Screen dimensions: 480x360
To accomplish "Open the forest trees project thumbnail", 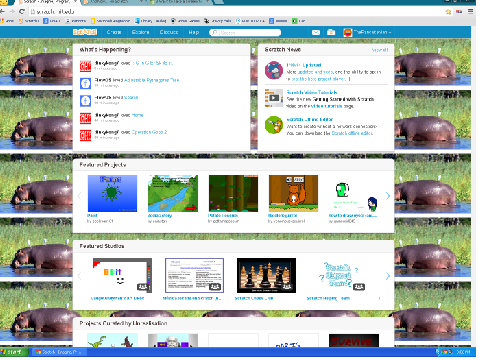I will coord(233,193).
